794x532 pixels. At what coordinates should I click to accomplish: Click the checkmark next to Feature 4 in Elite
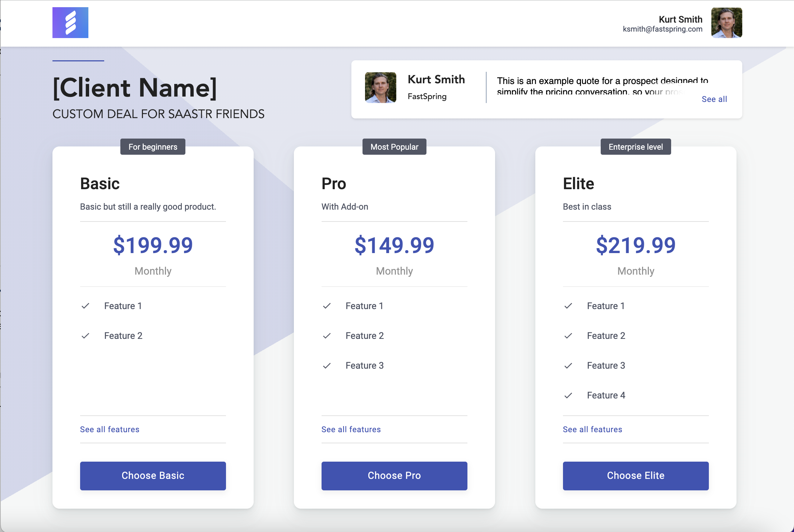pos(568,395)
